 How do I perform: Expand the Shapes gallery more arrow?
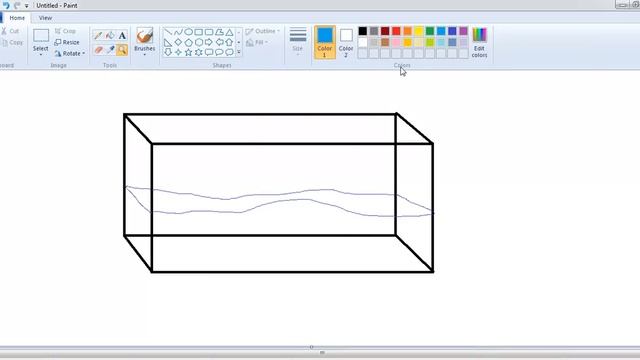tap(239, 52)
